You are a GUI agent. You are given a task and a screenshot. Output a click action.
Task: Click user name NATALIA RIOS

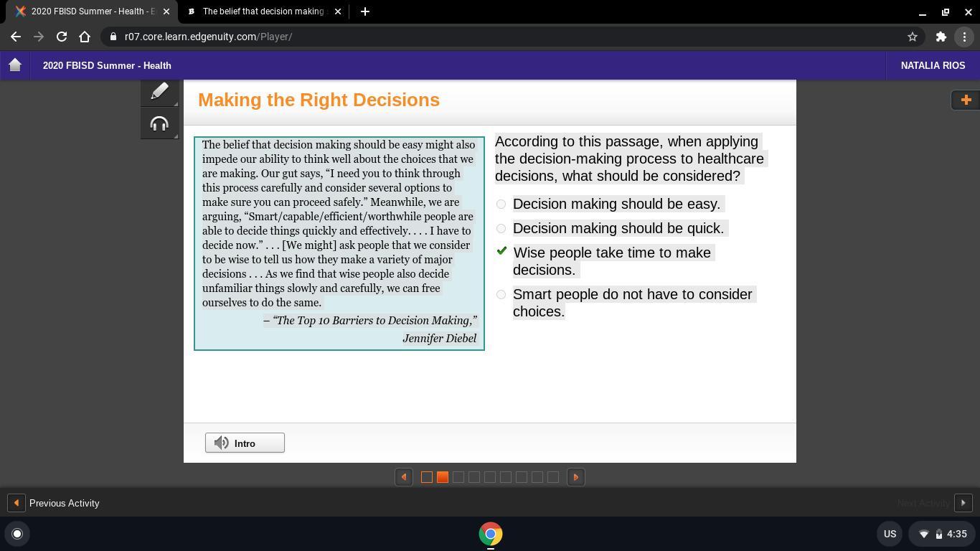(933, 65)
